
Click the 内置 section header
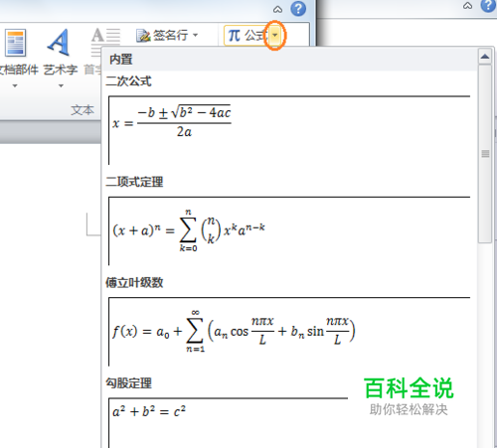pos(121,60)
